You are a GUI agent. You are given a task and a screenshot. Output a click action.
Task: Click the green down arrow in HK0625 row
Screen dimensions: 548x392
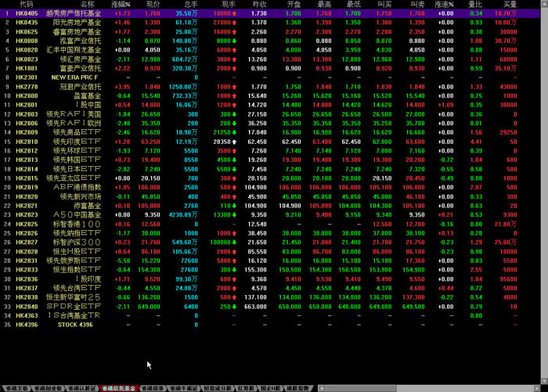(236, 31)
